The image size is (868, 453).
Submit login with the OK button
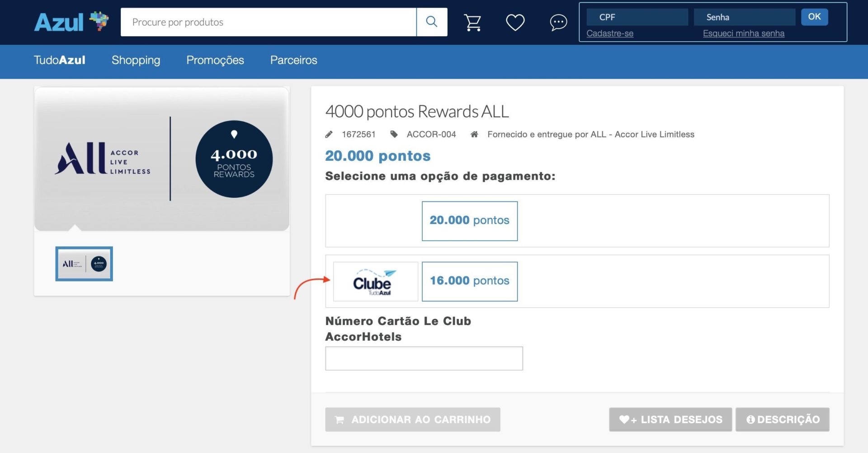tap(814, 17)
